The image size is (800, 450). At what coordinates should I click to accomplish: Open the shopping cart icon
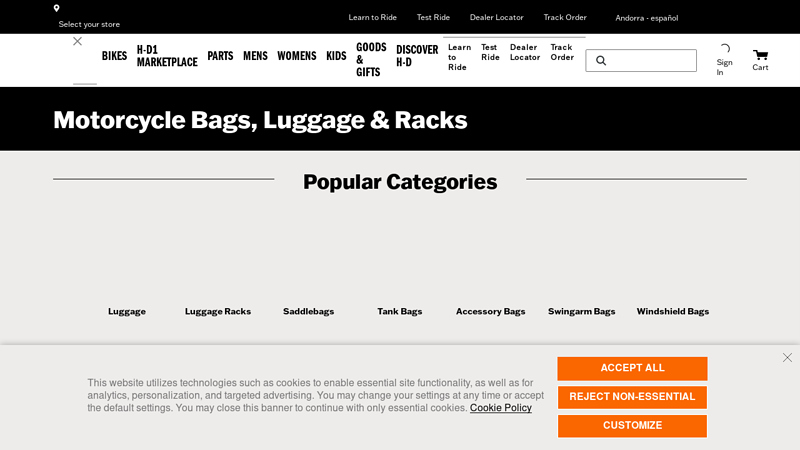(760, 55)
